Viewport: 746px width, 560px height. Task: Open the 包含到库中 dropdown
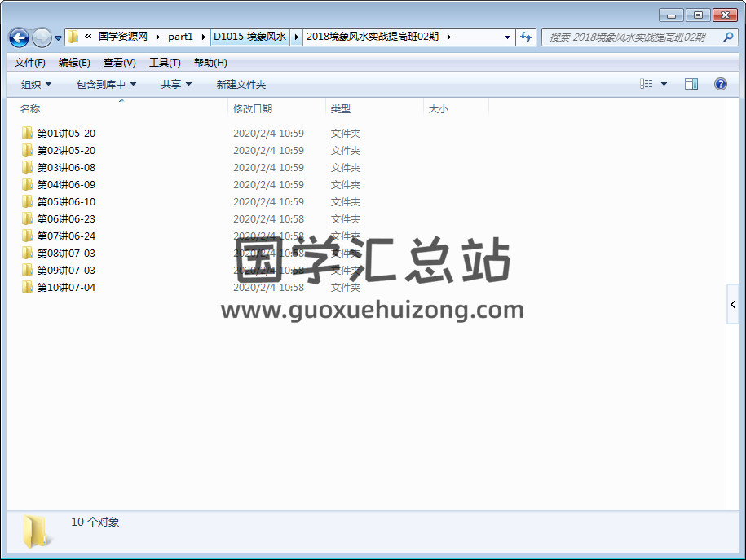pos(106,85)
